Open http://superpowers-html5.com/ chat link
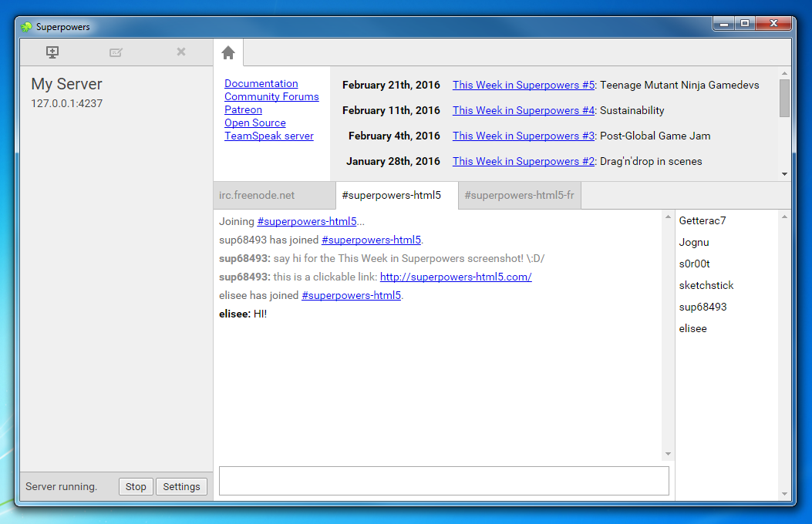 (456, 277)
